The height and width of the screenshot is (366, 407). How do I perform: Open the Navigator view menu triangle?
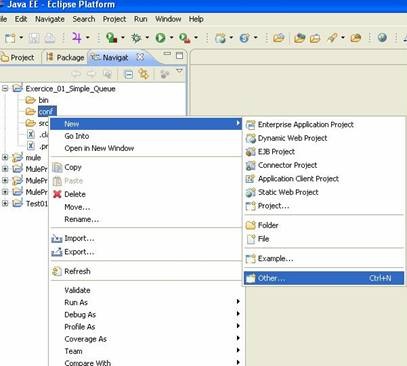pyautogui.click(x=179, y=71)
